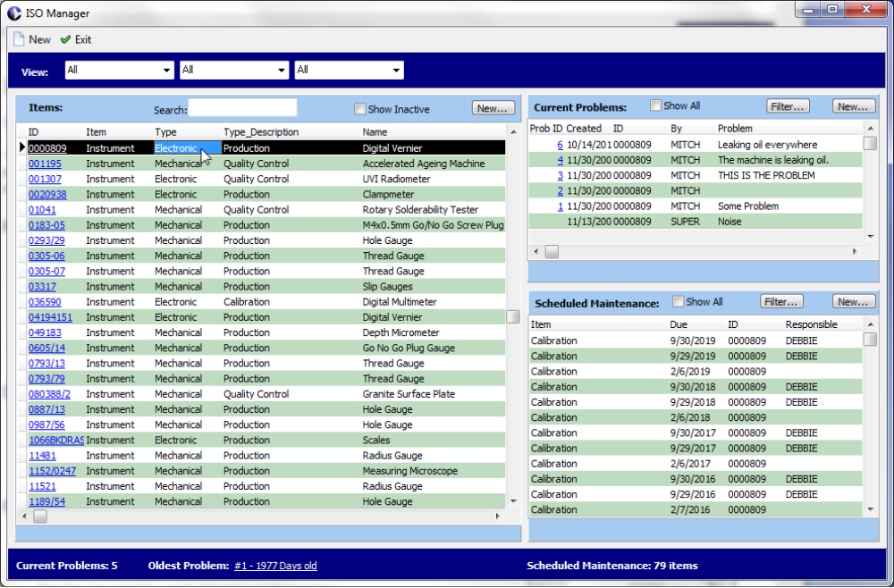This screenshot has height=588, width=894.
Task: Open item ID link 080388/2
Action: (x=49, y=394)
